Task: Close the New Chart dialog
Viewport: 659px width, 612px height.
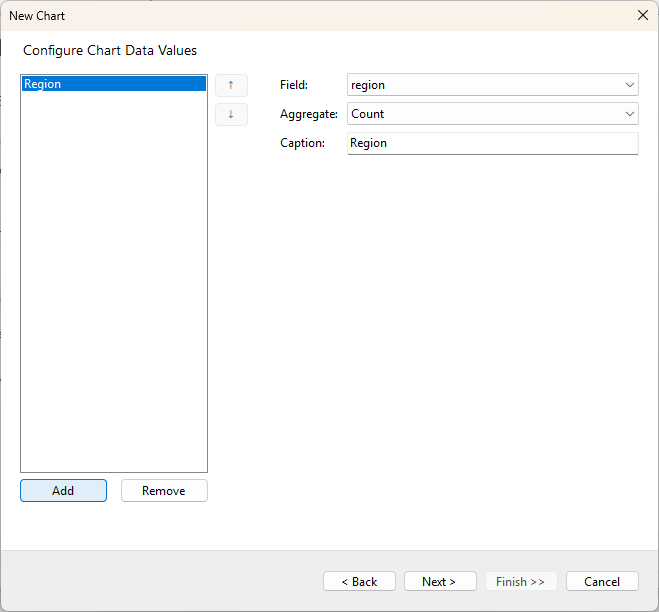Action: (642, 15)
